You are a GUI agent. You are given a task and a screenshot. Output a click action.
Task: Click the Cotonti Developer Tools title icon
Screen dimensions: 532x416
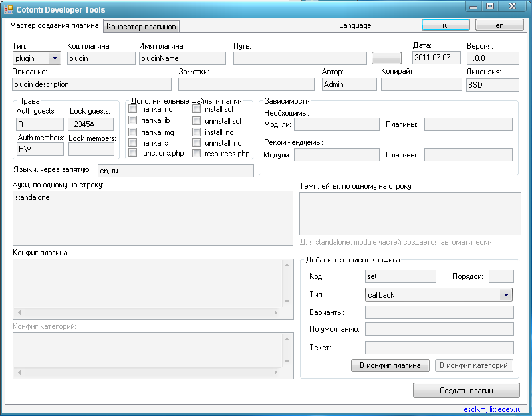9,9
